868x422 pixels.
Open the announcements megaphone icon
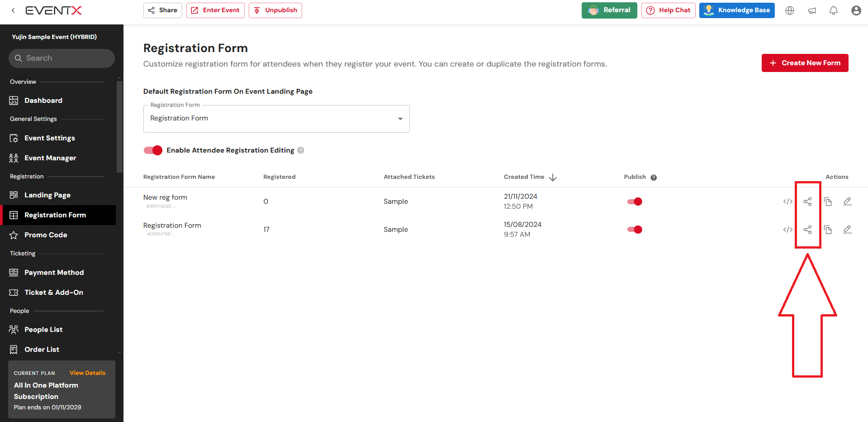[x=812, y=10]
